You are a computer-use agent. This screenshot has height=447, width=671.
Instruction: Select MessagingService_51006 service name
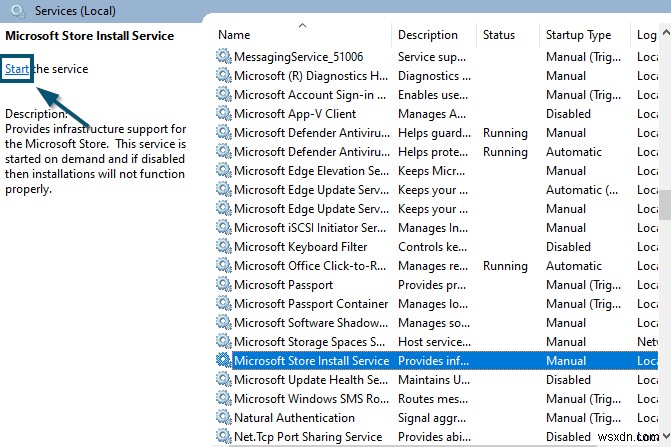click(x=299, y=56)
